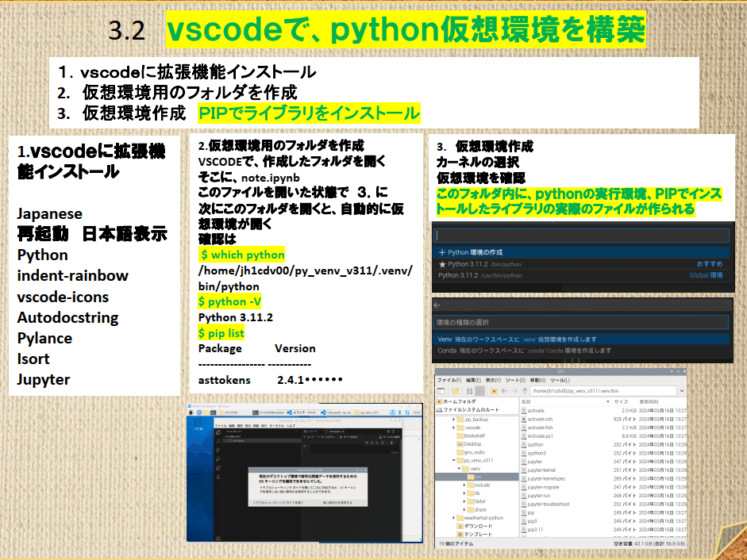747x560 pixels.
Task: Click the 名前 column sort arrow
Action: (x=608, y=402)
